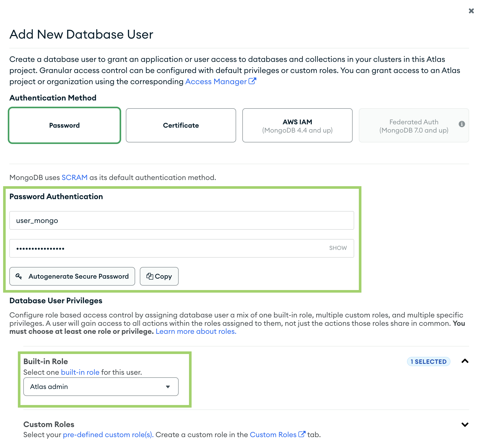The height and width of the screenshot is (448, 480).
Task: Open the SCRAM documentation link
Action: pos(74,178)
